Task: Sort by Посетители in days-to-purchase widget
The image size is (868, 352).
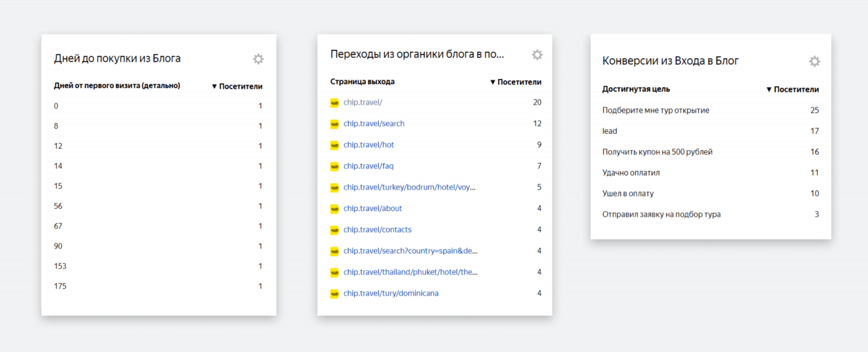Action: click(x=237, y=86)
